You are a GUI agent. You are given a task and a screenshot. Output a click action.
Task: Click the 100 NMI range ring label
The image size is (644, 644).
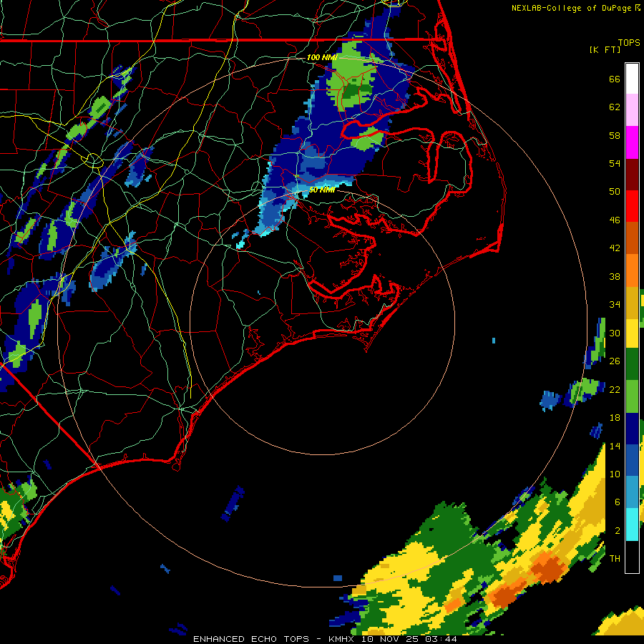click(321, 57)
